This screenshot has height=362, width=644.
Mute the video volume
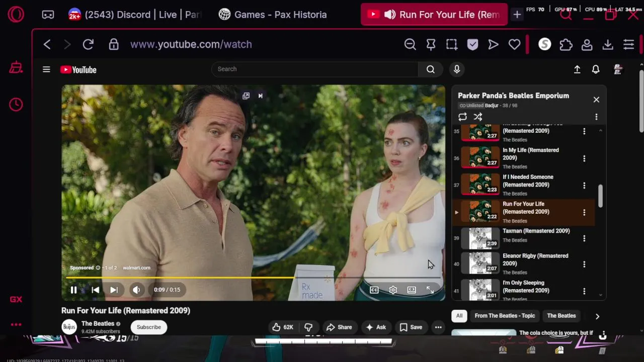pyautogui.click(x=136, y=290)
